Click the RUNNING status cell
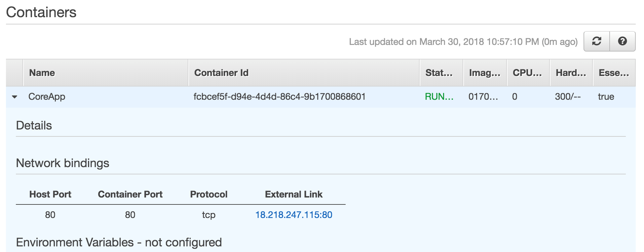 [439, 96]
